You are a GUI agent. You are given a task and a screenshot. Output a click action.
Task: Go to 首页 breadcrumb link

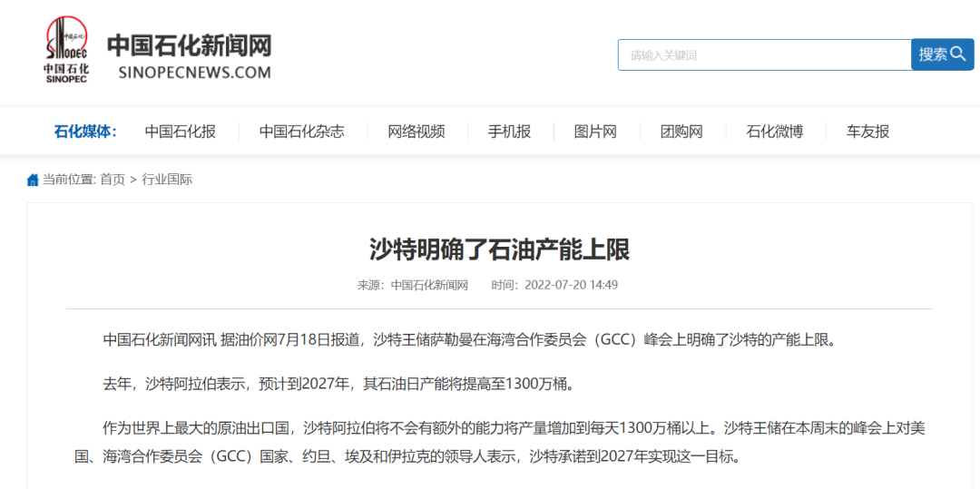tap(113, 180)
